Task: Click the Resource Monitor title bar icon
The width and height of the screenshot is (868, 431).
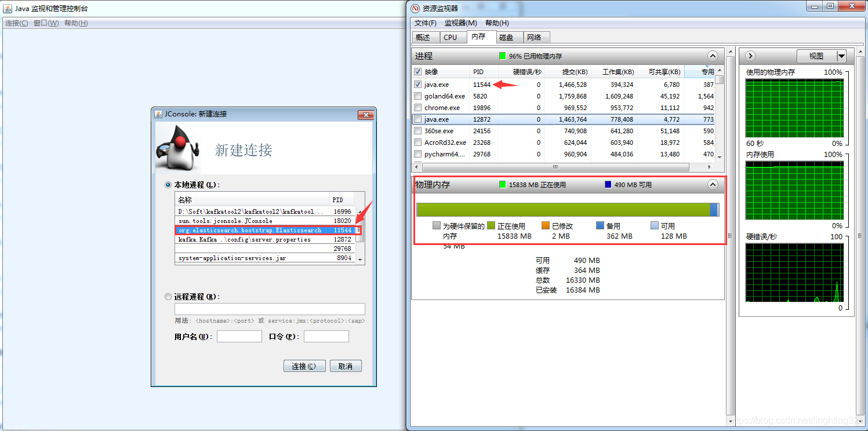Action: (415, 8)
